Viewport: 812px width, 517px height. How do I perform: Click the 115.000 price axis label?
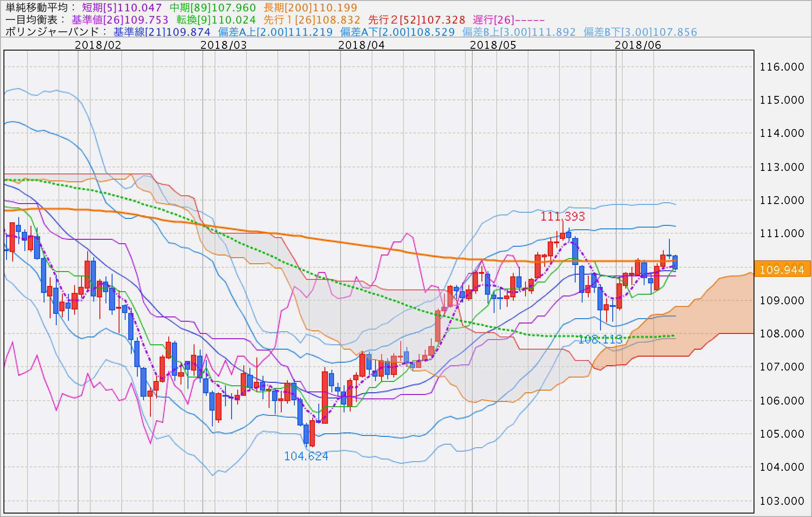[x=782, y=100]
